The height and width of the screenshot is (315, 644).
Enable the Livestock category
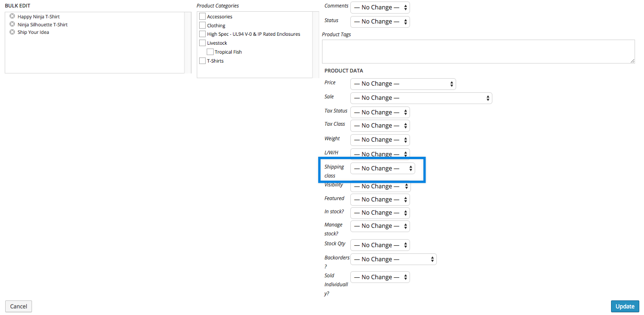click(x=202, y=43)
